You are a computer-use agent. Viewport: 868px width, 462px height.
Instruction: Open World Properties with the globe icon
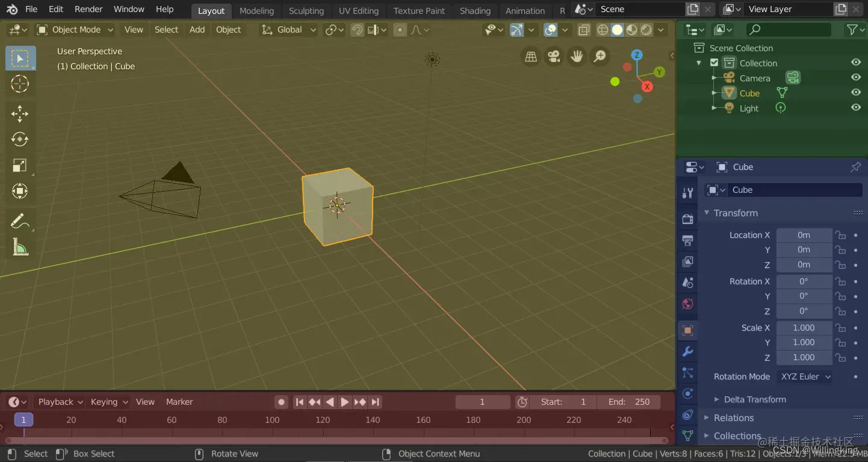[687, 304]
